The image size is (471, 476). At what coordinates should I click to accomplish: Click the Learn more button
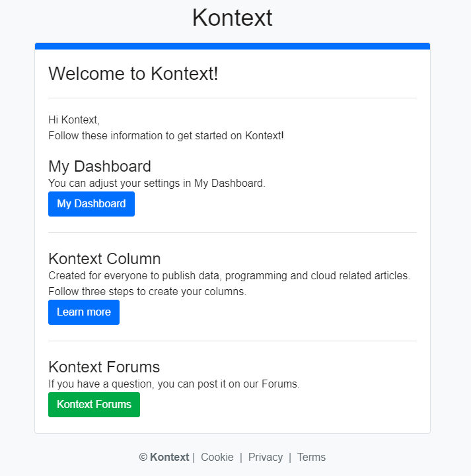click(x=84, y=312)
